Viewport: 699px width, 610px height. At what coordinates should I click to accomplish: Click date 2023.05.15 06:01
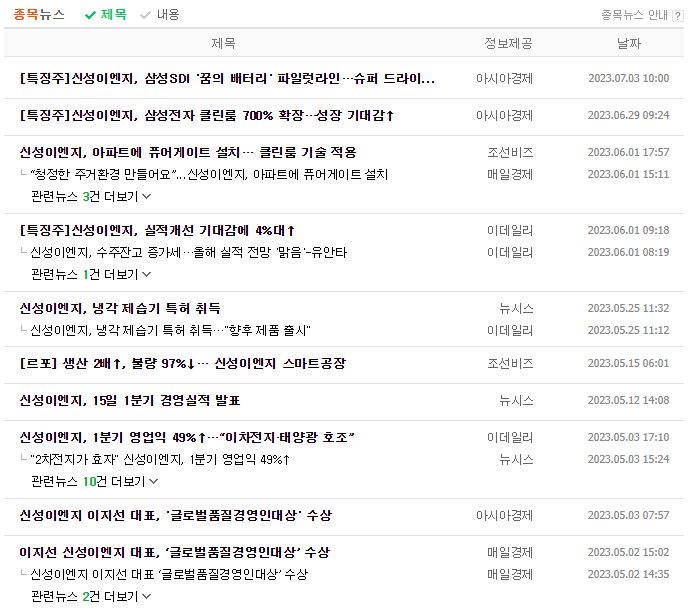click(x=629, y=363)
